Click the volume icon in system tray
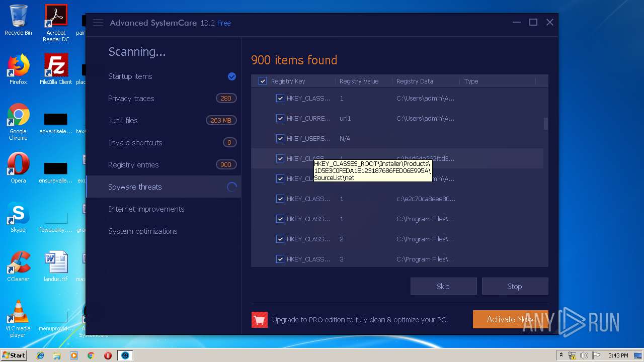The height and width of the screenshot is (362, 644). pyautogui.click(x=585, y=355)
